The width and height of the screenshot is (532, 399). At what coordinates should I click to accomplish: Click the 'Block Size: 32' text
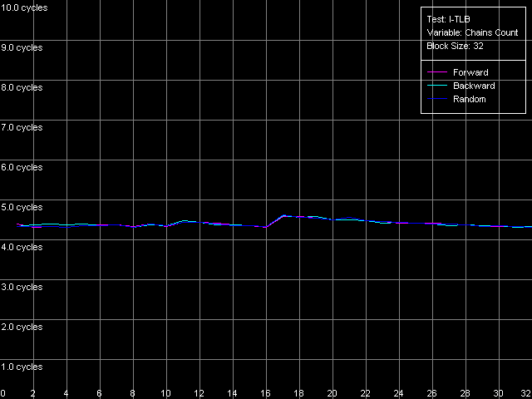pyautogui.click(x=455, y=47)
